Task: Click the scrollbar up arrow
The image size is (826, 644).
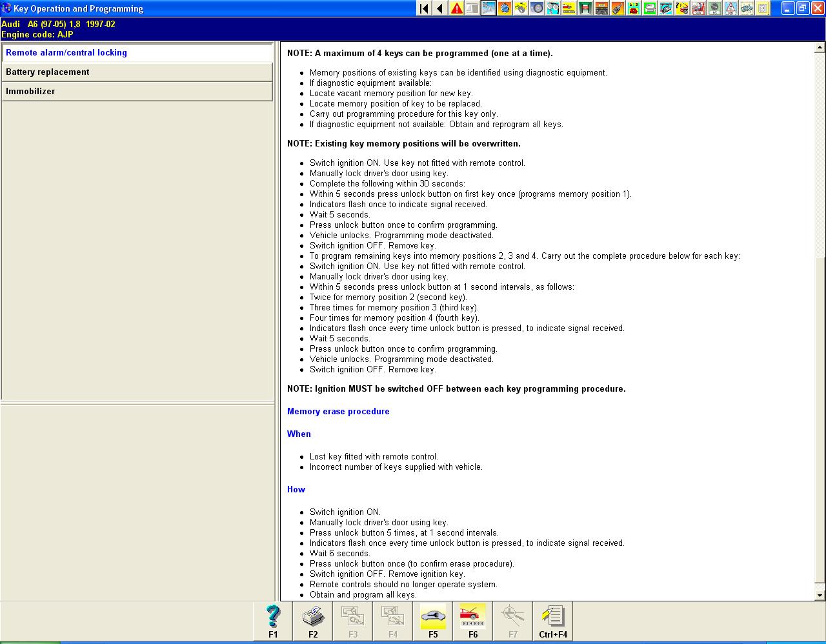Action: click(x=820, y=48)
